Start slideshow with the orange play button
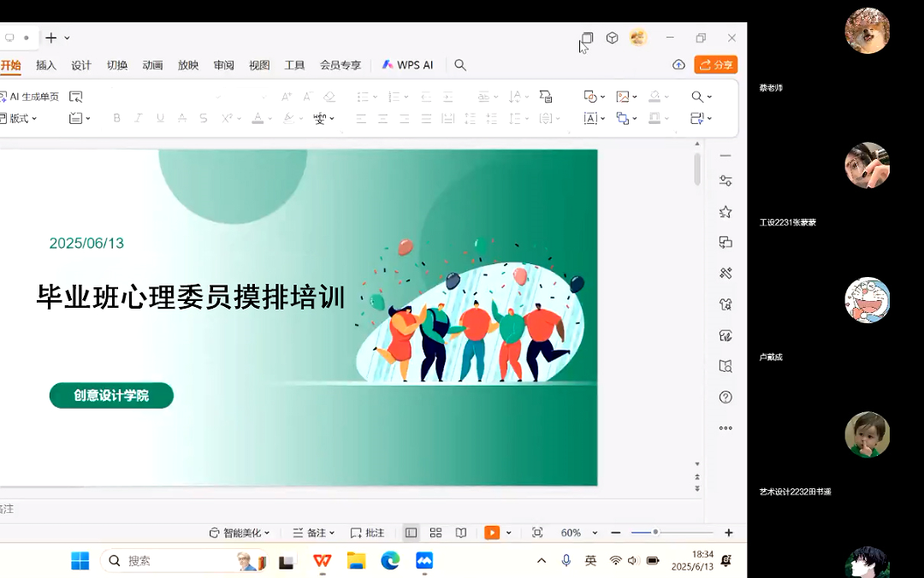The image size is (924, 578). (x=492, y=533)
